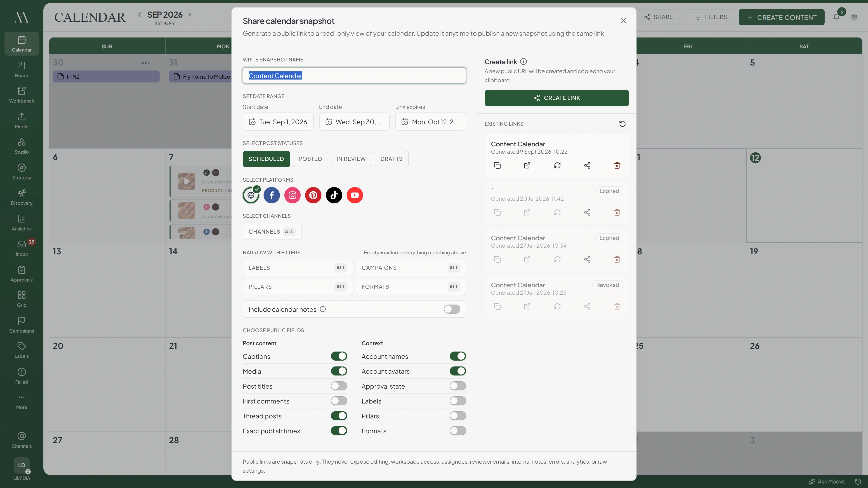Copy link of newest Content Calendar snapshot
The image size is (868, 488).
click(x=497, y=165)
